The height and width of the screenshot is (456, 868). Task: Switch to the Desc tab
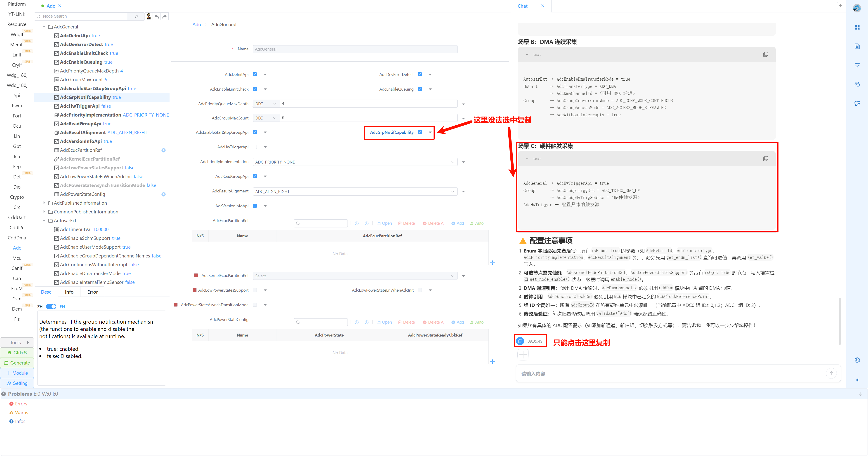(46, 292)
